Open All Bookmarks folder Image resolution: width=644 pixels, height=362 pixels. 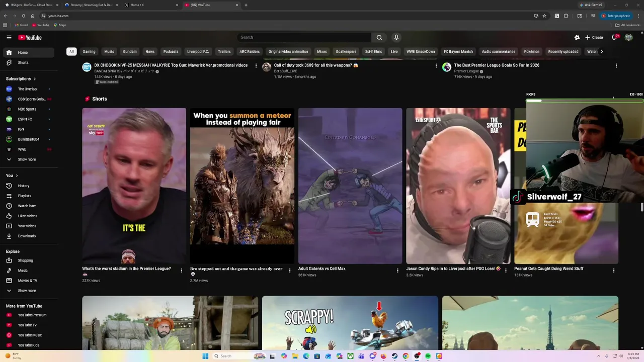pyautogui.click(x=627, y=25)
